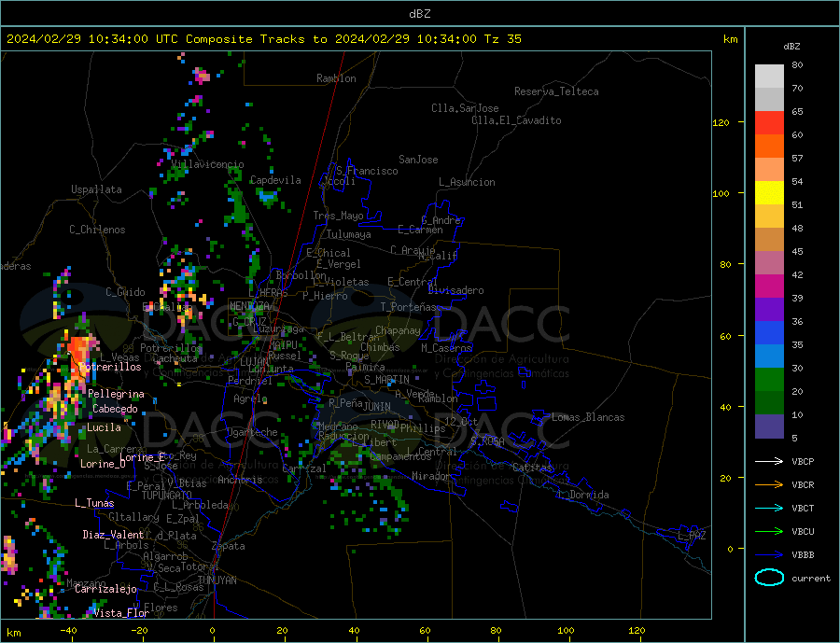Click the 'Lomas_Blancas' place label
The image size is (840, 643).
point(588,417)
